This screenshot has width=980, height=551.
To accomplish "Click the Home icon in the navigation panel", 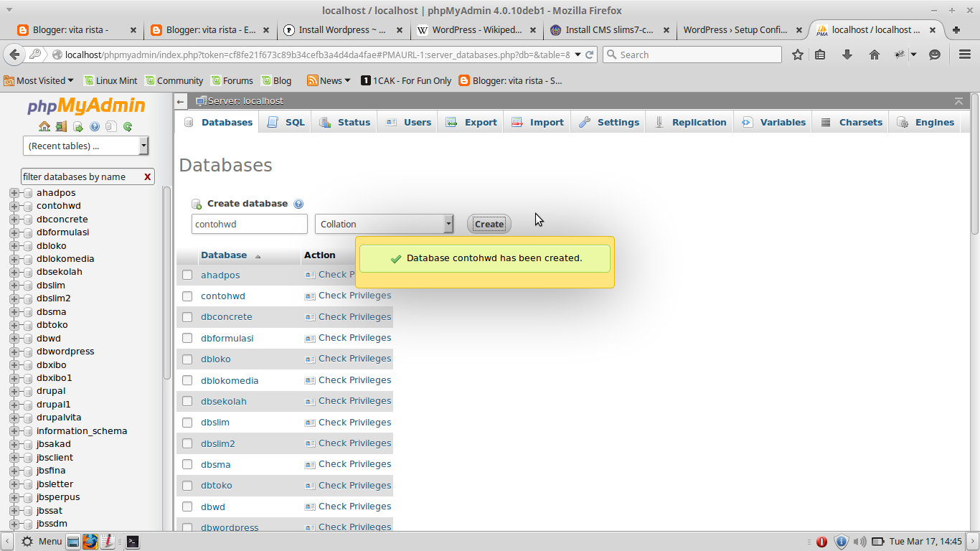I will point(44,126).
